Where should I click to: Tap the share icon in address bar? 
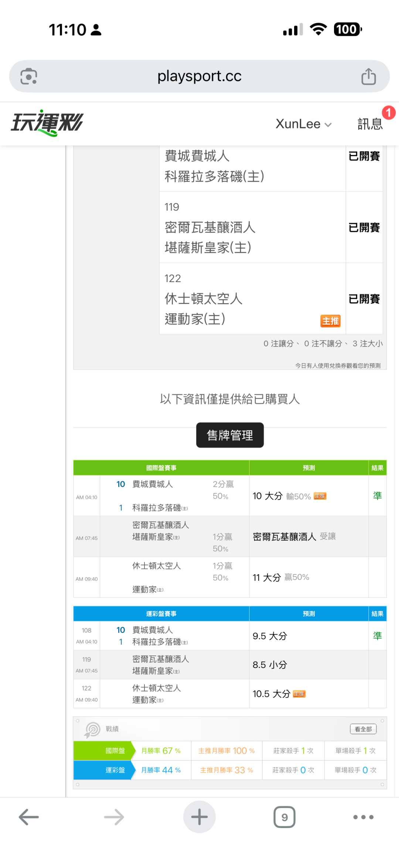pyautogui.click(x=368, y=77)
